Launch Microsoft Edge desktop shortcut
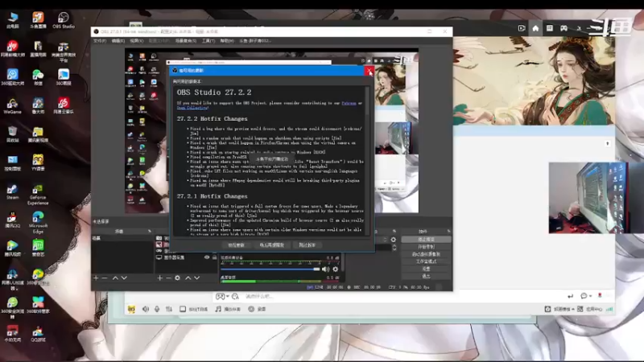 pos(38,223)
